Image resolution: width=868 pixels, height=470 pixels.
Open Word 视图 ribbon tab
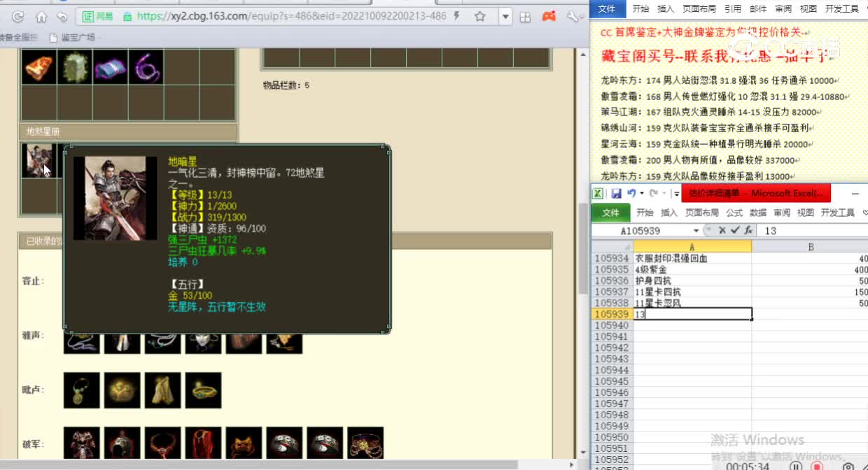(x=808, y=9)
